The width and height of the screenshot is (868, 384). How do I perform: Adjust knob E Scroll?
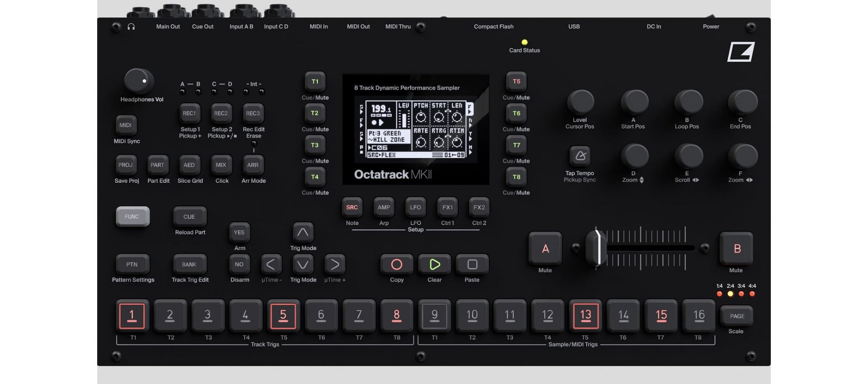click(688, 156)
